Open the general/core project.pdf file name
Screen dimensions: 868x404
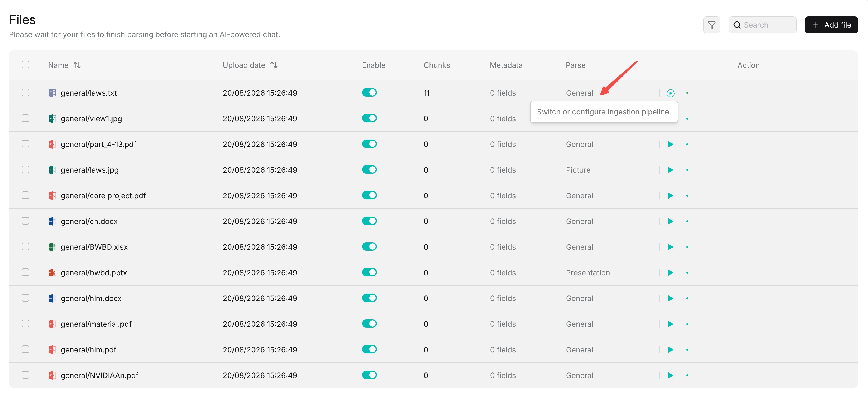pos(103,195)
